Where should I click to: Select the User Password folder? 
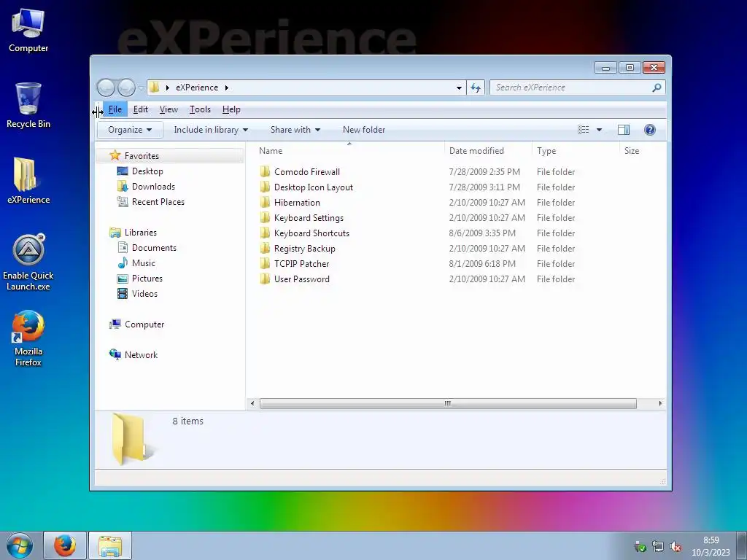coord(301,279)
